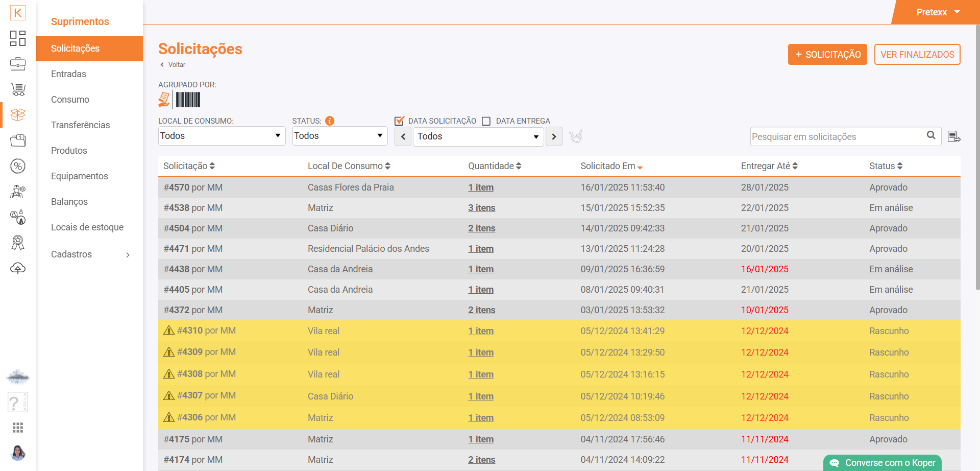The image size is (980, 471).
Task: Click the export list icon beside search
Action: point(953,136)
